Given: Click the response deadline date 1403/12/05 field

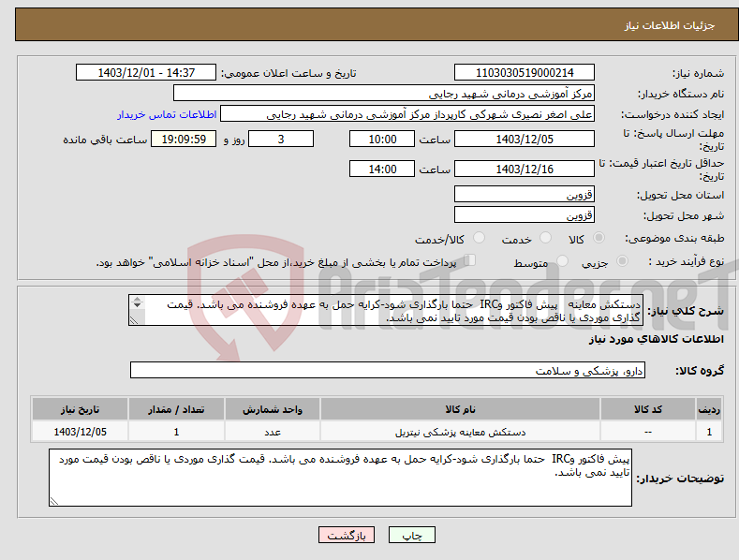Looking at the screenshot, I should coord(525,139).
